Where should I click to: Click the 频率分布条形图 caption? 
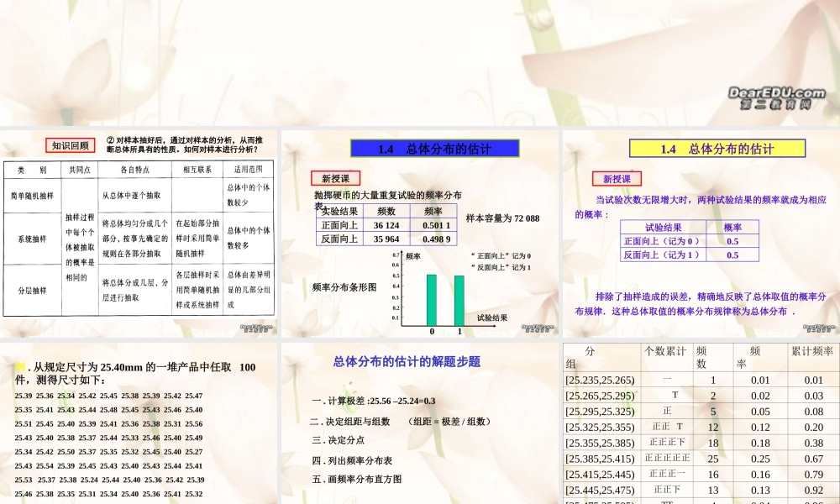click(x=344, y=287)
